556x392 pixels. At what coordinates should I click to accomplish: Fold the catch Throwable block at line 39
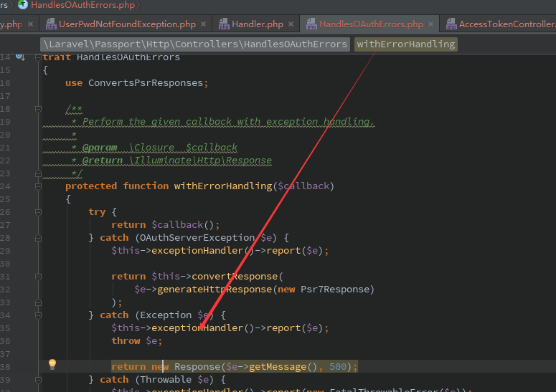click(x=38, y=380)
